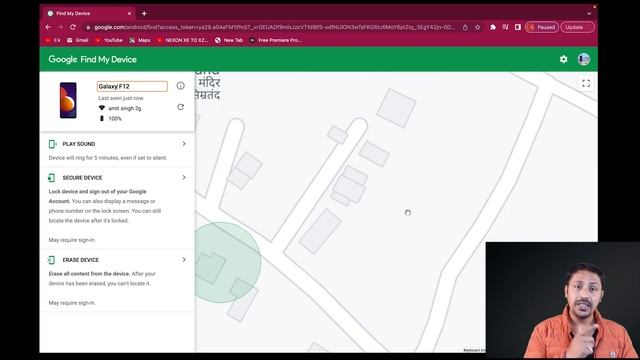Viewport: 640px width, 360px height.
Task: Open Free Premiere Pro bookmark
Action: [x=276, y=40]
